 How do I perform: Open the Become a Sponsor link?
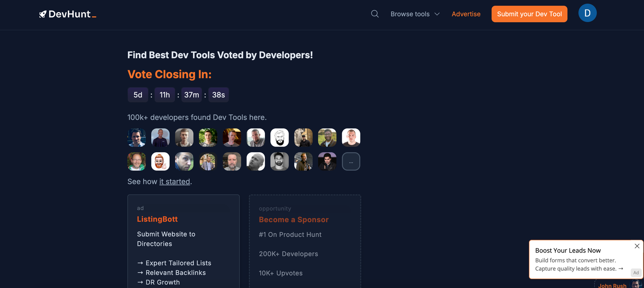tap(294, 220)
